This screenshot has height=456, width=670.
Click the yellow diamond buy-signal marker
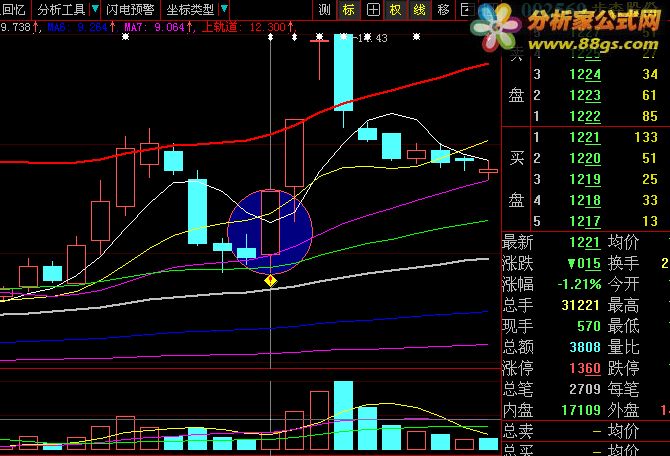point(270,281)
